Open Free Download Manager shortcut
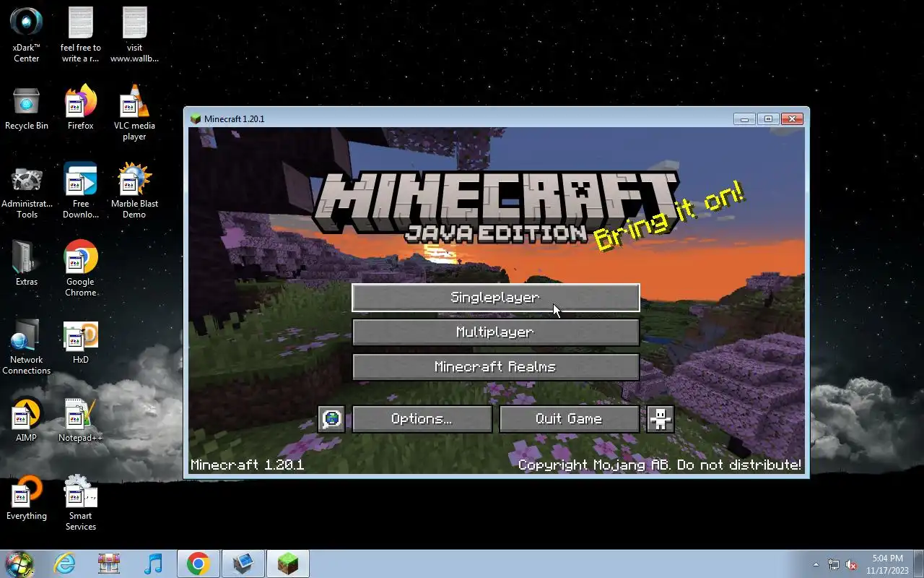Image resolution: width=924 pixels, height=578 pixels. point(81,191)
